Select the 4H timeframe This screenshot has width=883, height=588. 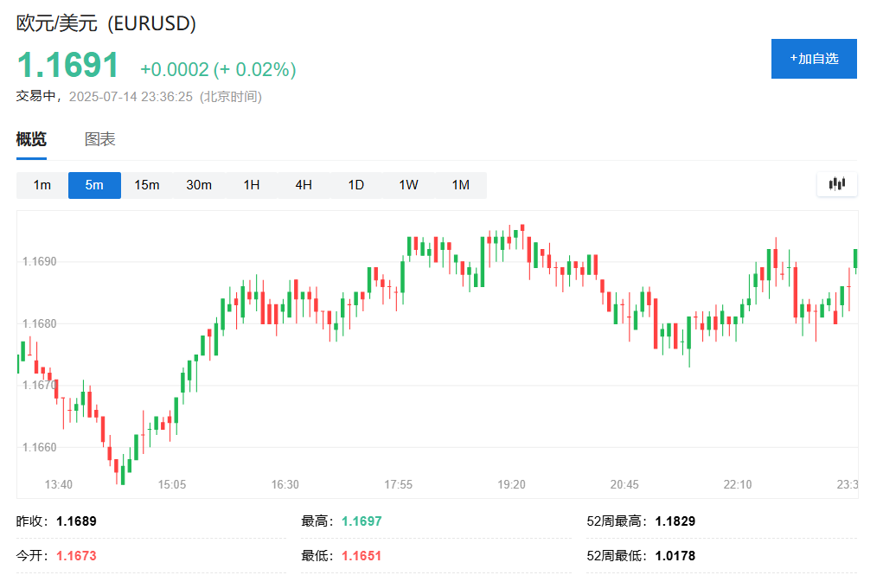(x=304, y=185)
